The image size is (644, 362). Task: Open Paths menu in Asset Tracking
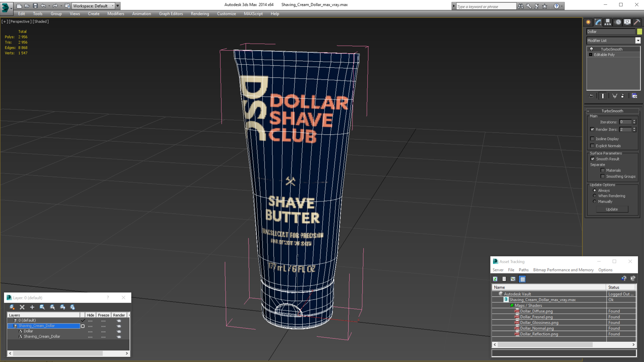point(523,270)
